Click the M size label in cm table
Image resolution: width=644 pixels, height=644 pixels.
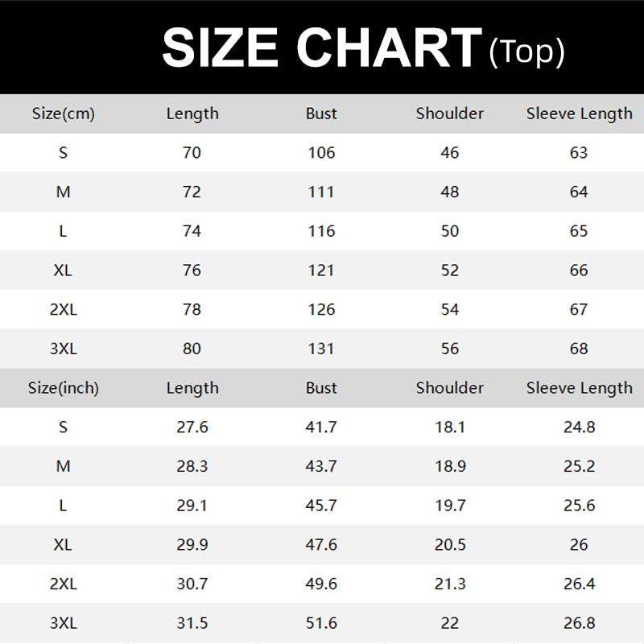(63, 192)
